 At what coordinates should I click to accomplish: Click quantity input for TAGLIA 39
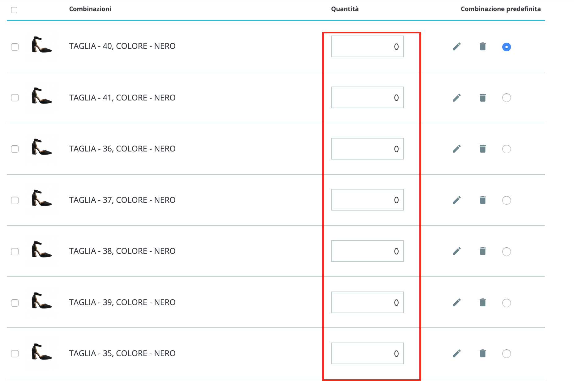click(x=367, y=302)
